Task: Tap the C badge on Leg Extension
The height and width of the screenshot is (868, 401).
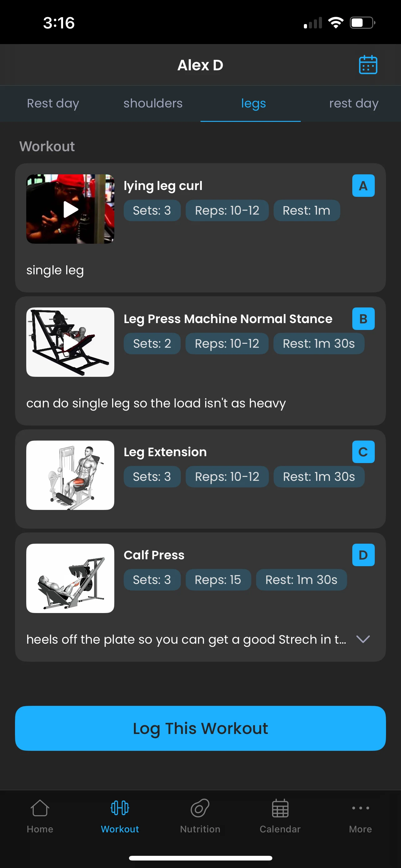Action: [x=363, y=452]
